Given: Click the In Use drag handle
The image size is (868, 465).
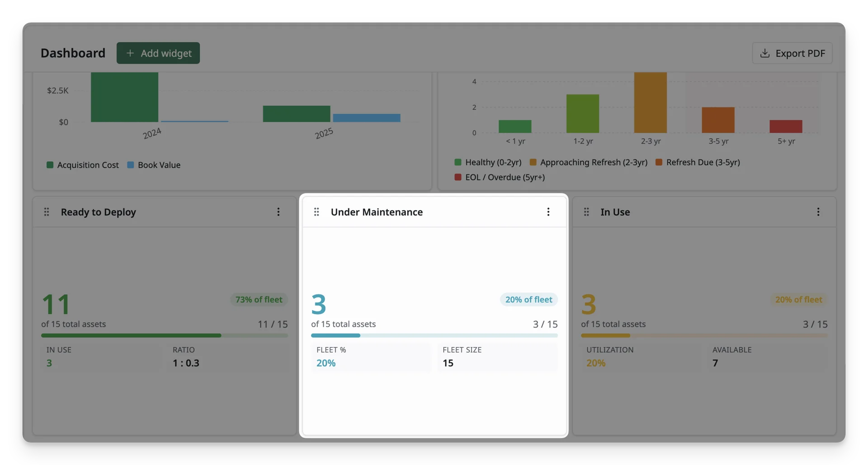Looking at the screenshot, I should pos(586,212).
